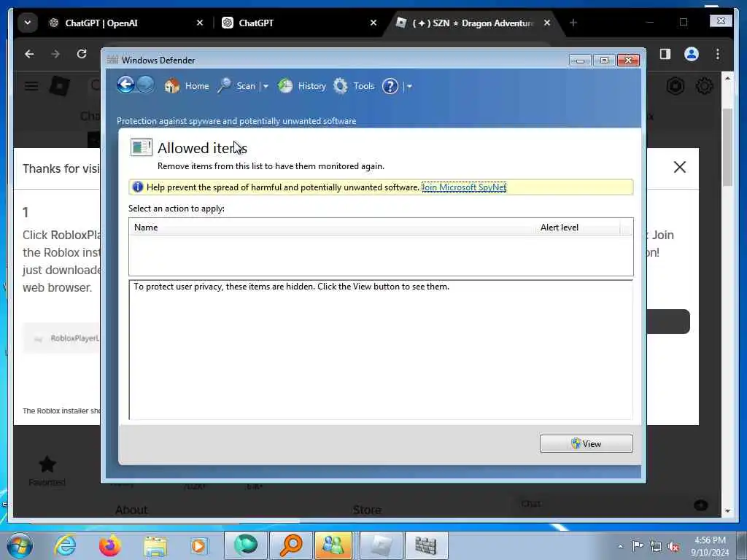Click Roblox logo in browser page
The width and height of the screenshot is (747, 560).
(60, 86)
